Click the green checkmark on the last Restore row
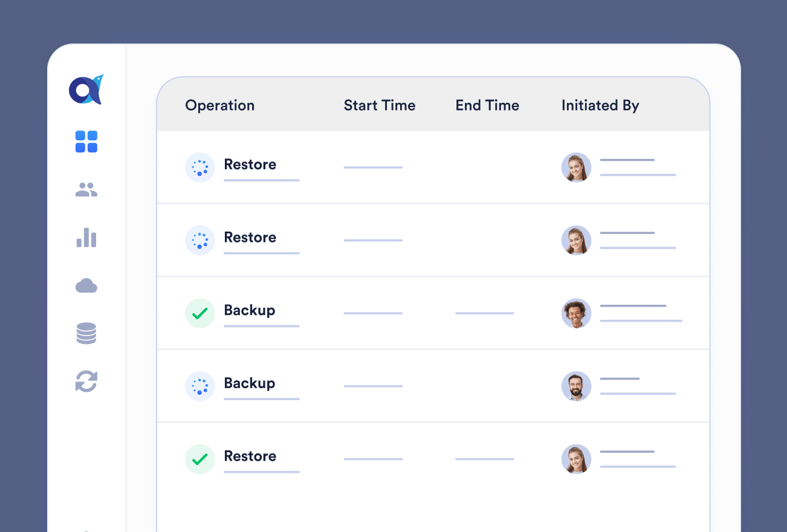The image size is (787, 532). point(199,459)
